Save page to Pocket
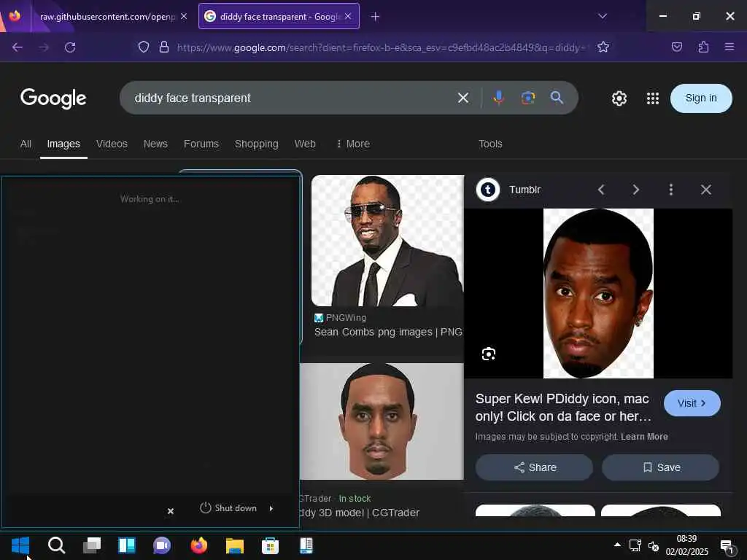747x560 pixels. pyautogui.click(x=676, y=47)
